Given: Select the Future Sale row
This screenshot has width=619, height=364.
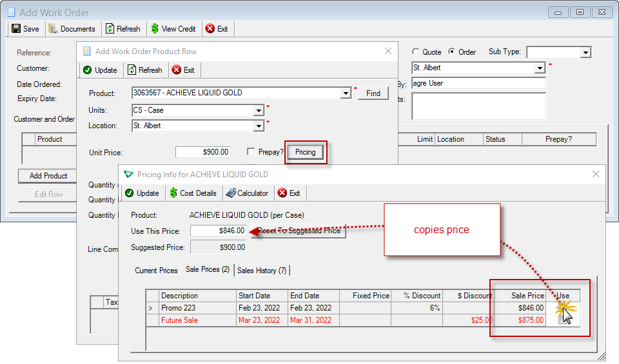Looking at the screenshot, I should click(363, 320).
